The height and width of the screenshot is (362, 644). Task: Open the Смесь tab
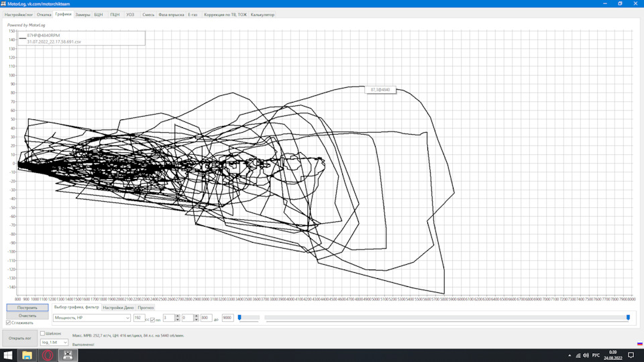(x=148, y=15)
